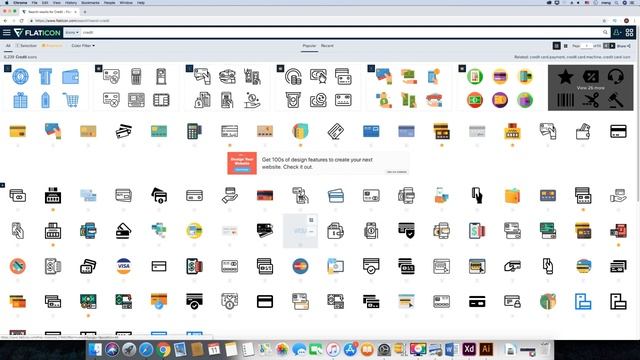Open the View 26 more packs tile
This screenshot has width=640, height=360.
coord(590,88)
